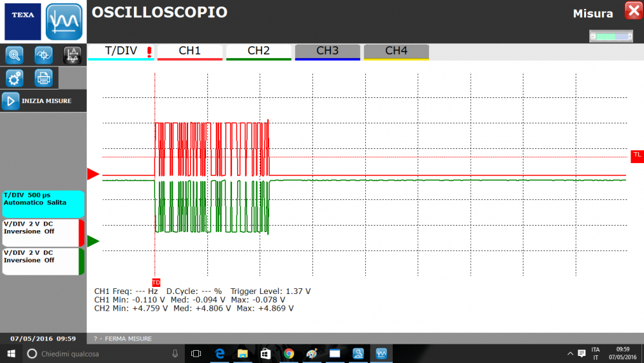Print the waveform using printer icon
Image resolution: width=644 pixels, height=363 pixels.
(x=43, y=78)
